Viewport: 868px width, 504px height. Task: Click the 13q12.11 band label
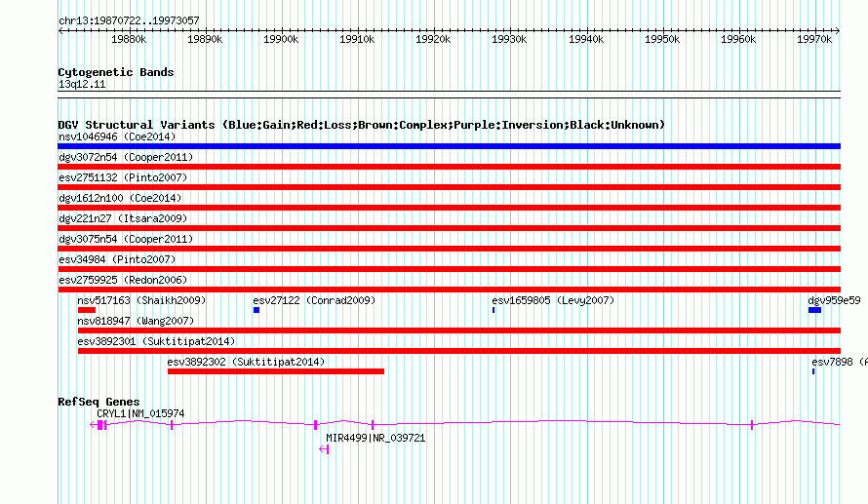coord(82,85)
